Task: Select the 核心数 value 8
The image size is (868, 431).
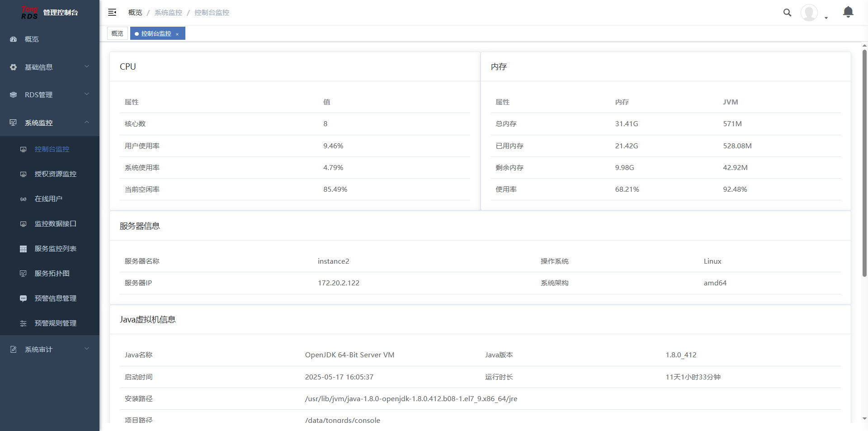Action: pos(325,124)
